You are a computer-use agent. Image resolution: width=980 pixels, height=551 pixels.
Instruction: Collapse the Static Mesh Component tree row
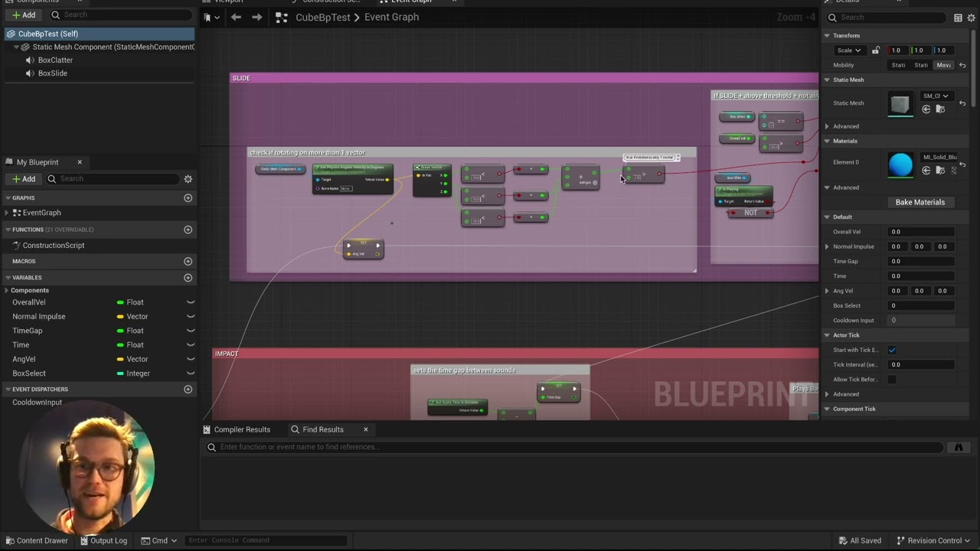15,47
